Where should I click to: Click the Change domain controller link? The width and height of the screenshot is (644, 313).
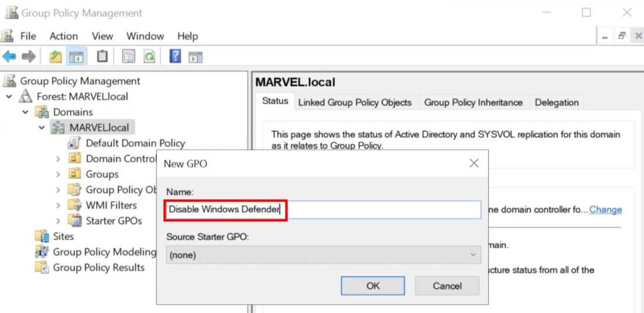pyautogui.click(x=605, y=210)
